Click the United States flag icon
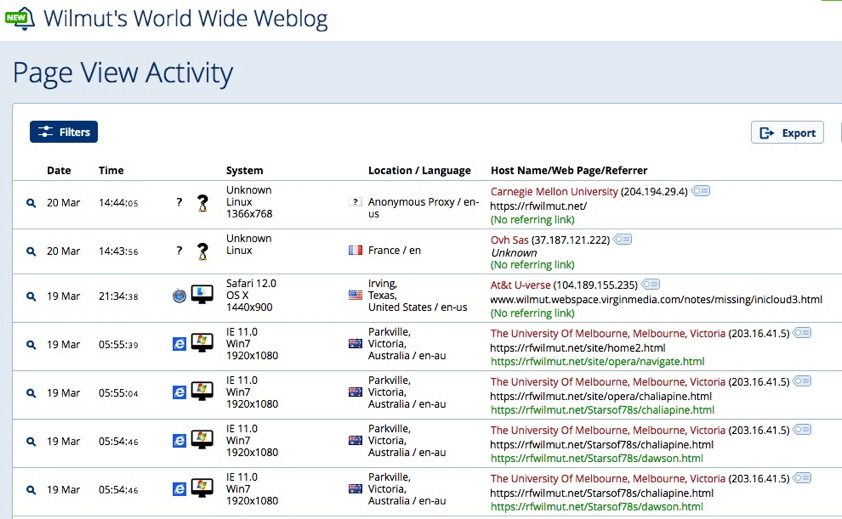Screen dimensions: 842x519 click(355, 295)
